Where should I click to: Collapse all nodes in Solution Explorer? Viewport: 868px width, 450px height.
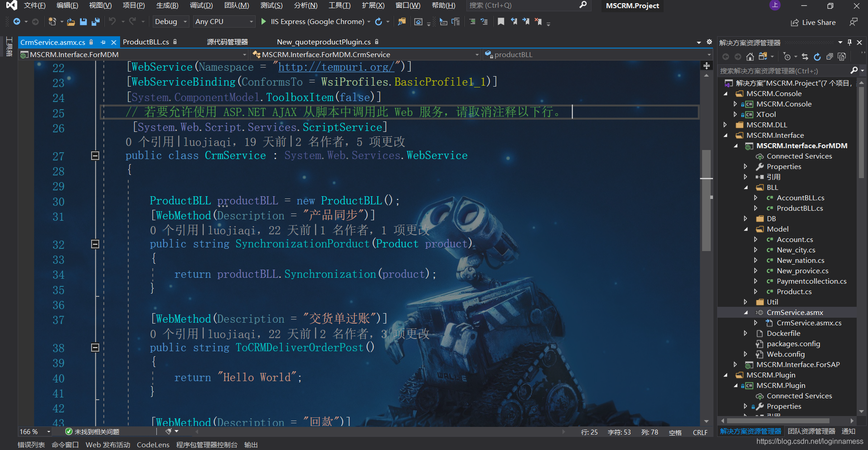click(x=829, y=57)
